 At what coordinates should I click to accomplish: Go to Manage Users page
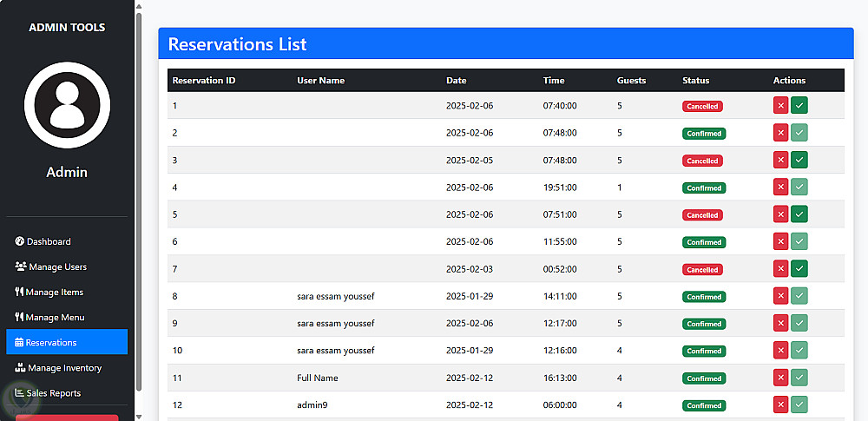(56, 266)
